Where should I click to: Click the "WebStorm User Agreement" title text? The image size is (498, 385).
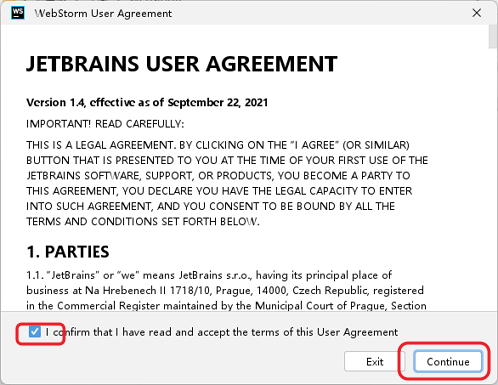(103, 13)
